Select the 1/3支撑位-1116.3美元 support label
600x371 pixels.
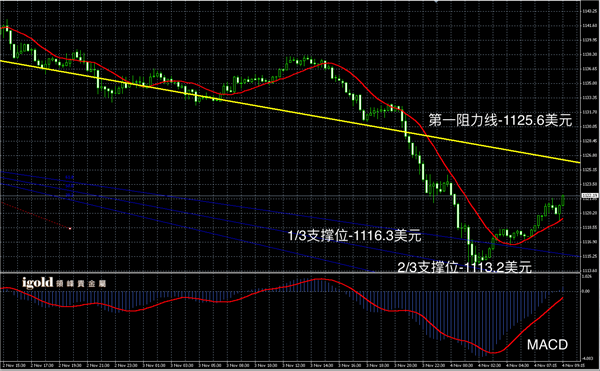coord(354,236)
